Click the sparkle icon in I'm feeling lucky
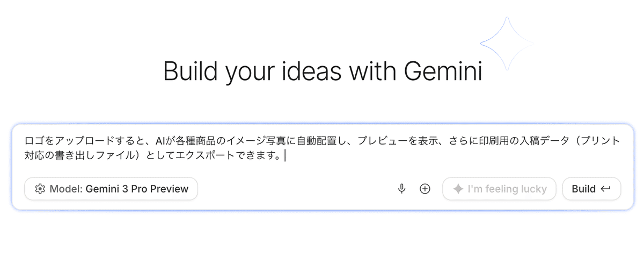This screenshot has height=257, width=644. click(458, 189)
